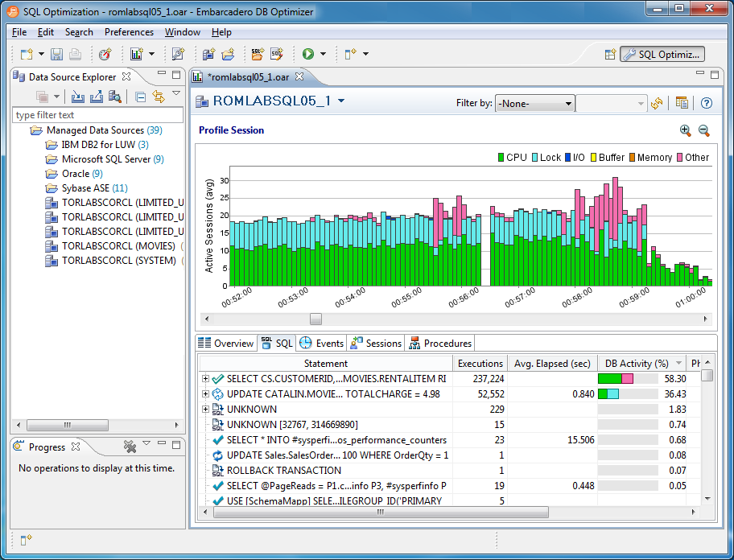Click the Zoom In magnifier icon
Screen dimensions: 734x560
(686, 130)
